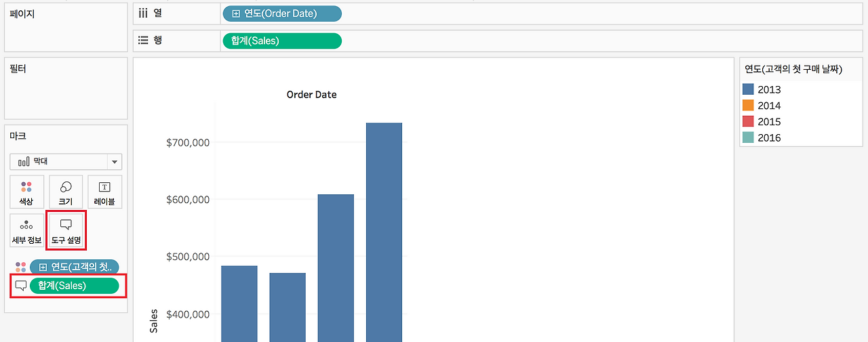Click the Filters (필터) shelf title
Image resolution: width=868 pixels, height=342 pixels.
point(18,68)
